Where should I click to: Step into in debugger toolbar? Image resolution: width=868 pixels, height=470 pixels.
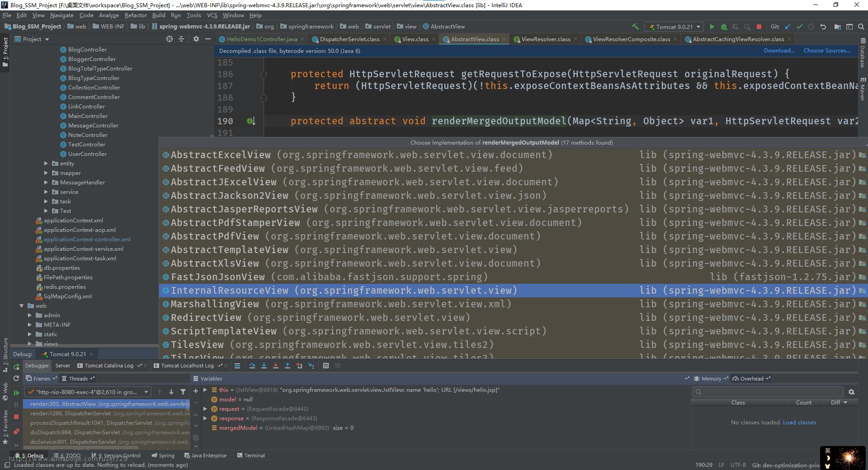[x=264, y=366]
